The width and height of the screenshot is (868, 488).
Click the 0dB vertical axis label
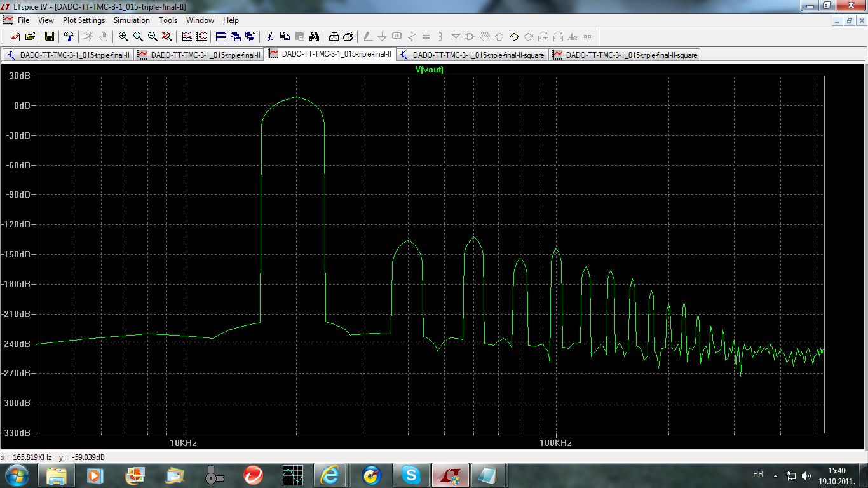pyautogui.click(x=22, y=105)
